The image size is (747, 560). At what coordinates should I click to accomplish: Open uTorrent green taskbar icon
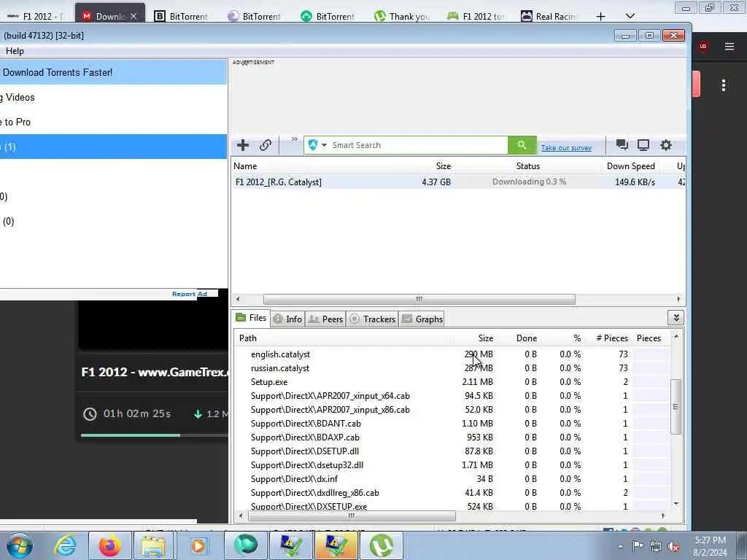(381, 545)
